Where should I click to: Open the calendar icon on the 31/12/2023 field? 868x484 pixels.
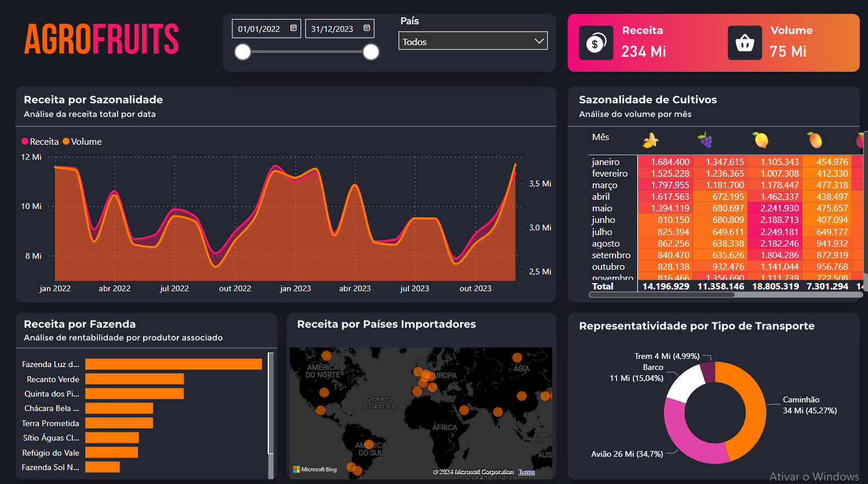(366, 27)
